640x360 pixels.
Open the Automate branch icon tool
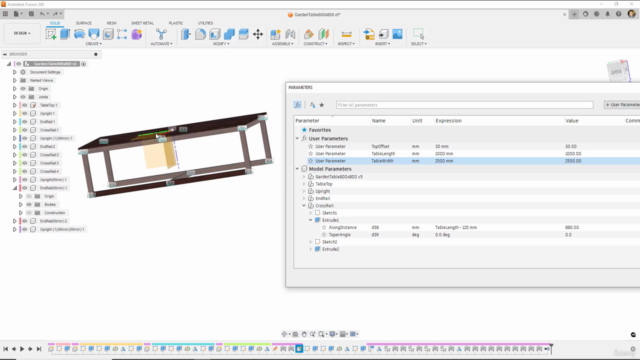[x=161, y=34]
